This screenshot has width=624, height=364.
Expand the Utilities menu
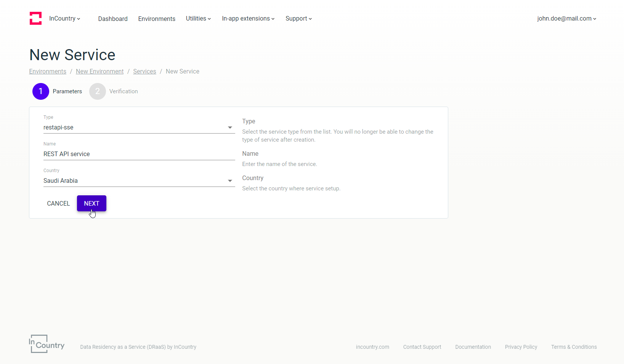pyautogui.click(x=198, y=19)
